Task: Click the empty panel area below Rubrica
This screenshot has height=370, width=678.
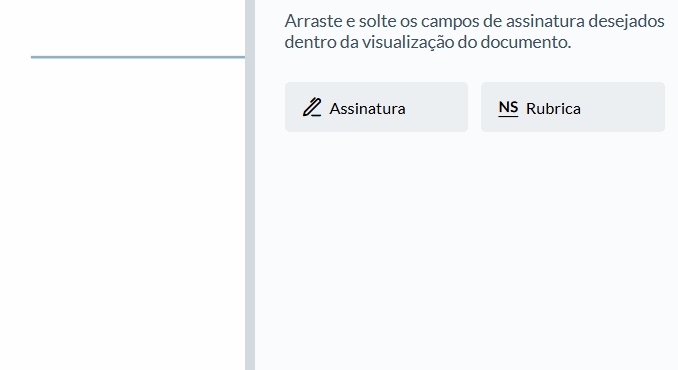Action: [x=573, y=251]
